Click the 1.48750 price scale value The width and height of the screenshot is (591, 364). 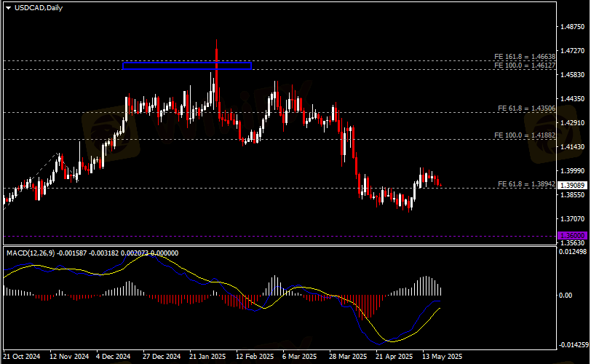point(573,27)
